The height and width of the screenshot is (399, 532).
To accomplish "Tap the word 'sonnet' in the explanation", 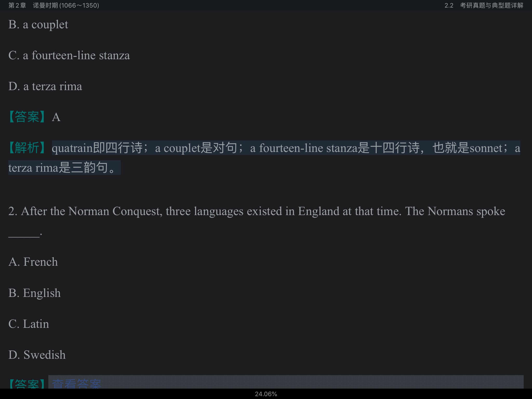I will [486, 148].
